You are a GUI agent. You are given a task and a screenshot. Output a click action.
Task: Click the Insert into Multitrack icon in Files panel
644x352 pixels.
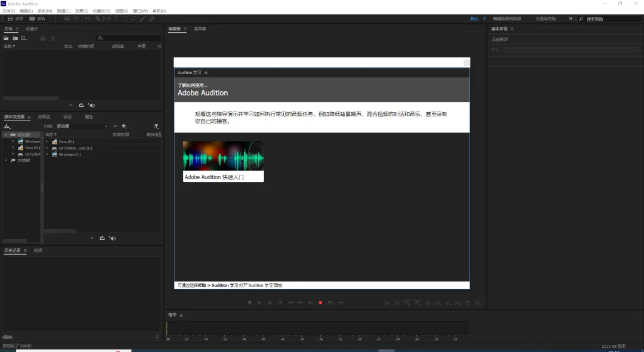pos(43,38)
